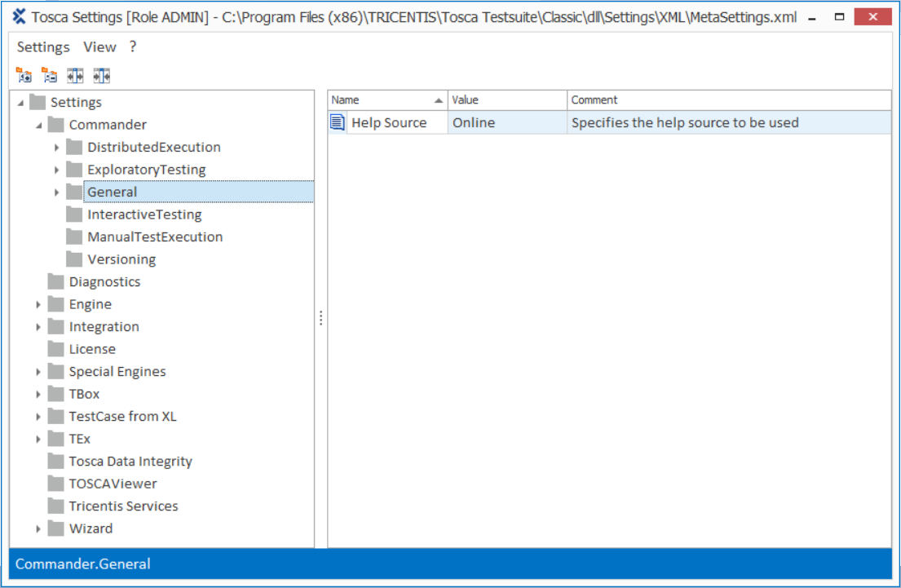The width and height of the screenshot is (901, 588).
Task: Click the folder icon next to Diagnostics
Action: (55, 282)
